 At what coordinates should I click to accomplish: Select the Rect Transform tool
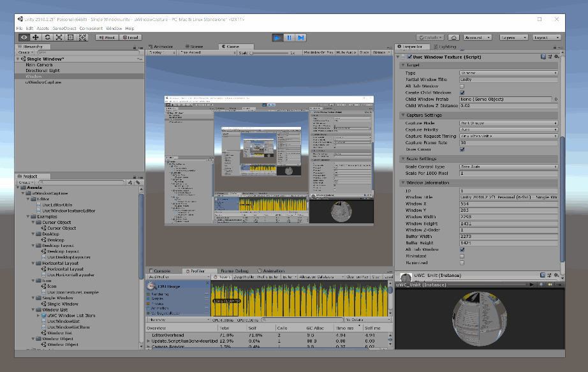[71, 37]
